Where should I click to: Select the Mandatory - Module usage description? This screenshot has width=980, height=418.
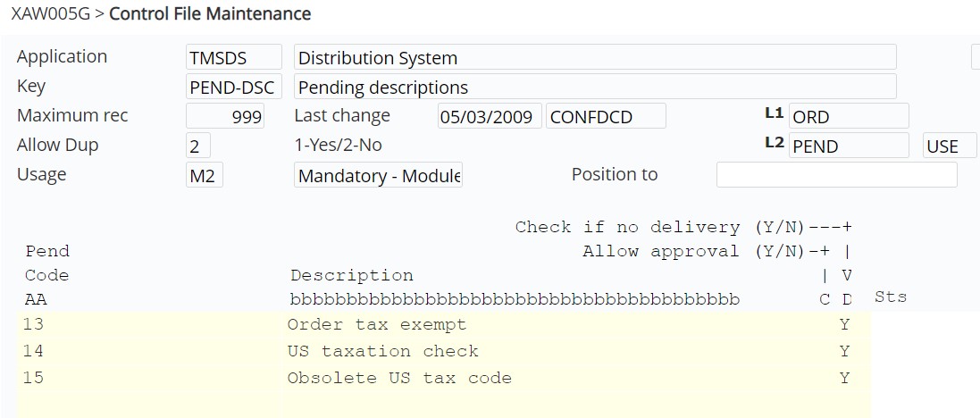[x=378, y=175]
